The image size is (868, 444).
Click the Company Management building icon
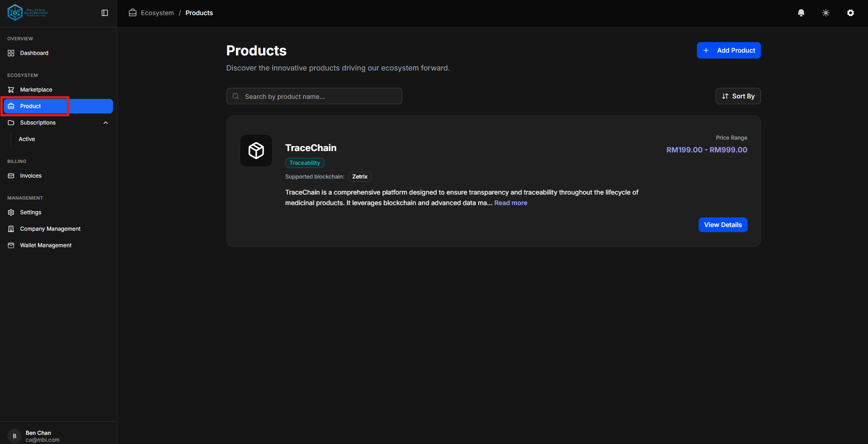pos(11,228)
